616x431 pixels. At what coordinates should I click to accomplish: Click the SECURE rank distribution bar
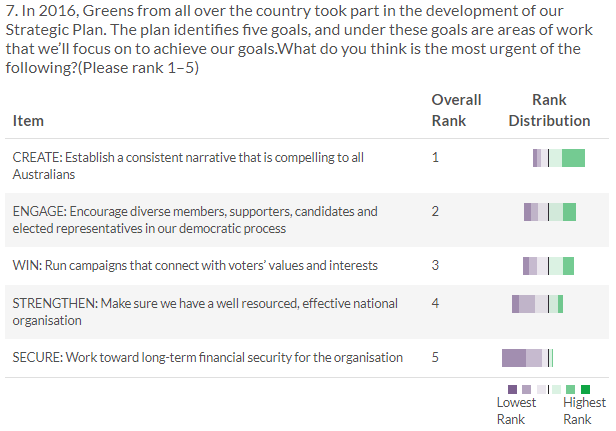point(527,357)
